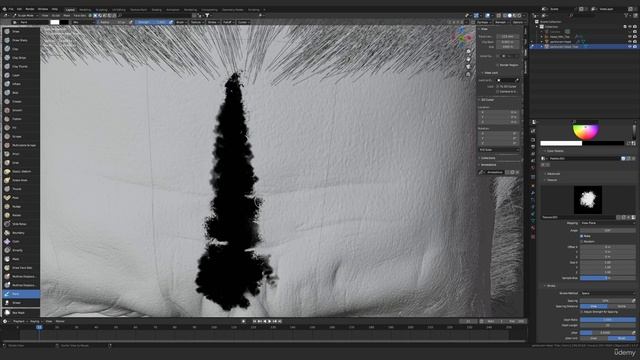Select the Crease brush
Screen dimensions: 640x360
coord(21,102)
